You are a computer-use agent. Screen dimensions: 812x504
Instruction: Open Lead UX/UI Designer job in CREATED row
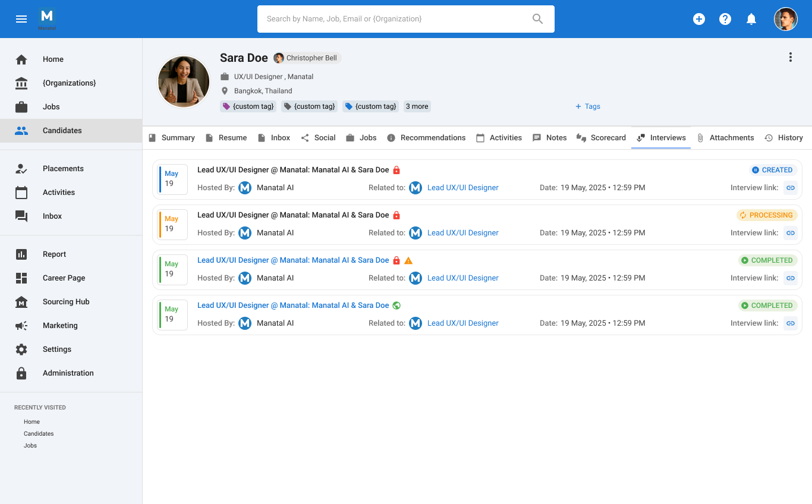pos(463,188)
